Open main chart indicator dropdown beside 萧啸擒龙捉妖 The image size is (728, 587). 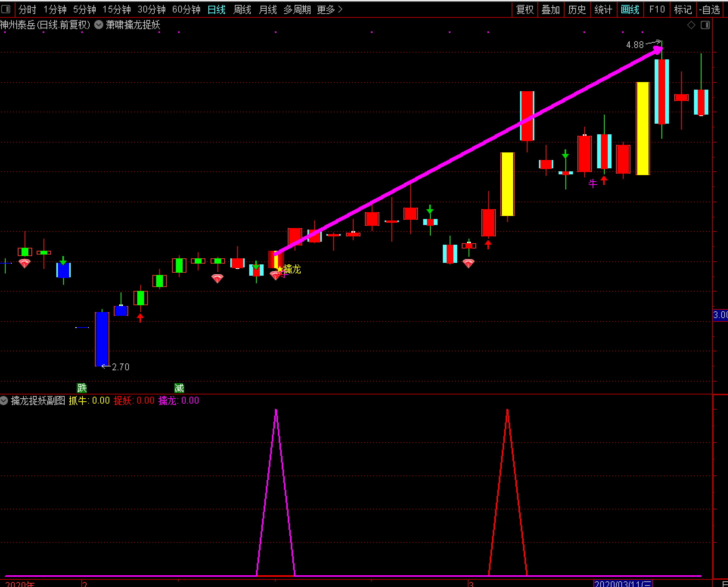point(99,25)
